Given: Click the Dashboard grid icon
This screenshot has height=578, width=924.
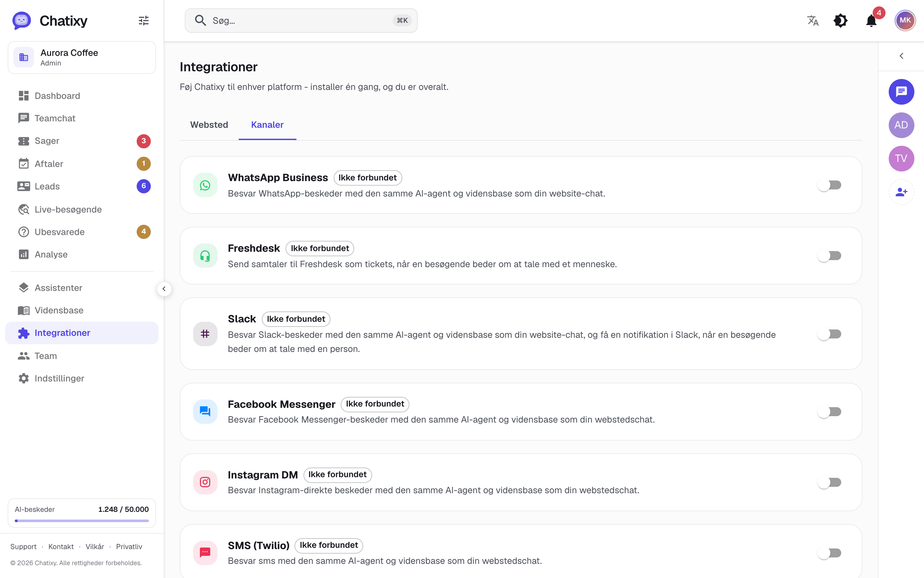Looking at the screenshot, I should pyautogui.click(x=24, y=96).
